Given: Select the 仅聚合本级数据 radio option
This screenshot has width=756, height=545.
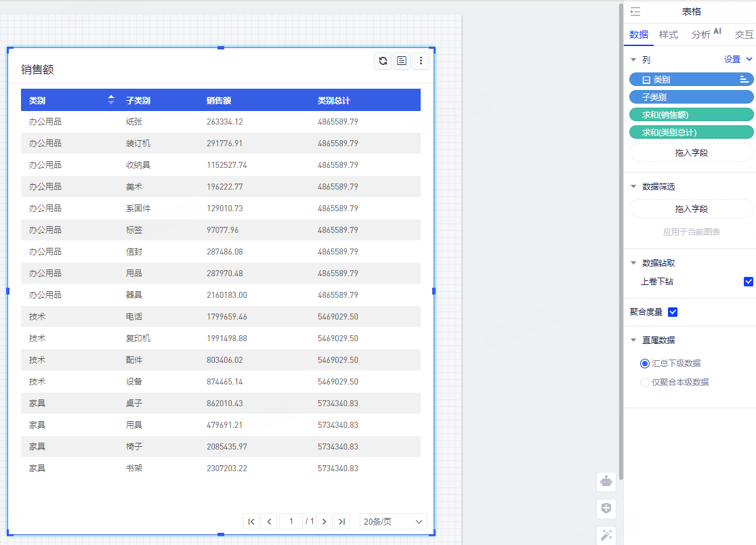Looking at the screenshot, I should (x=645, y=383).
